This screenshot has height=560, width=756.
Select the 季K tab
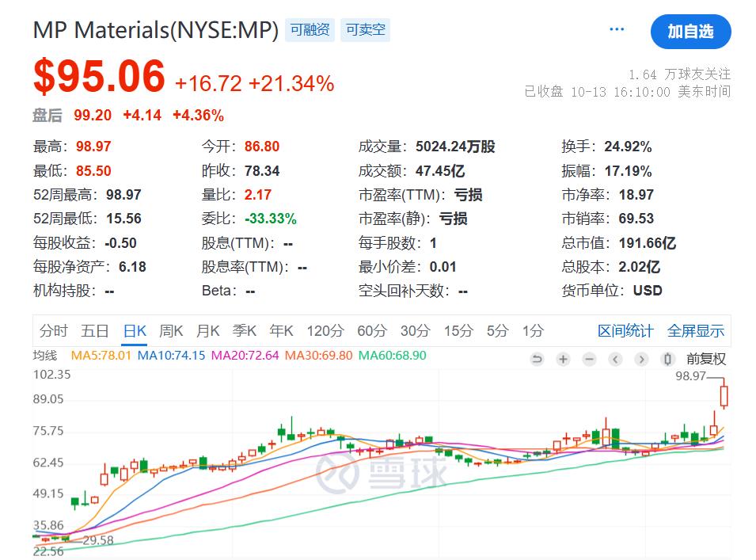[245, 331]
